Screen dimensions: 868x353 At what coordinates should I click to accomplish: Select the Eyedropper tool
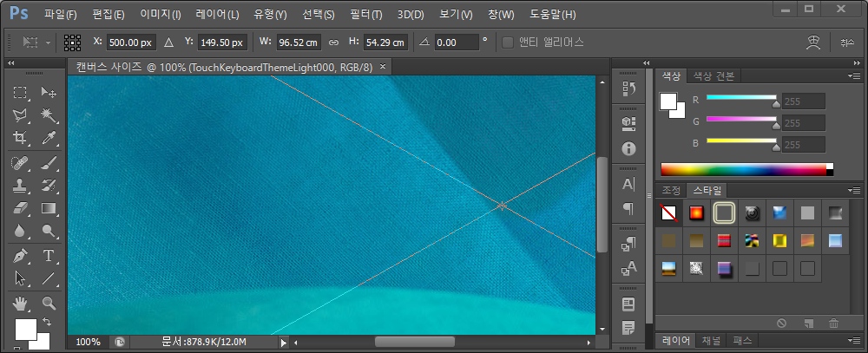tap(49, 138)
